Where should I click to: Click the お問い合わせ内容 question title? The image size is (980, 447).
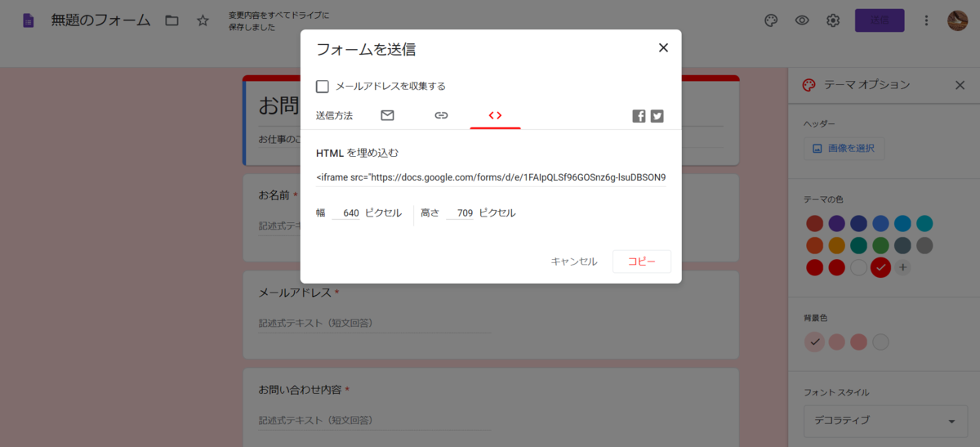click(300, 390)
